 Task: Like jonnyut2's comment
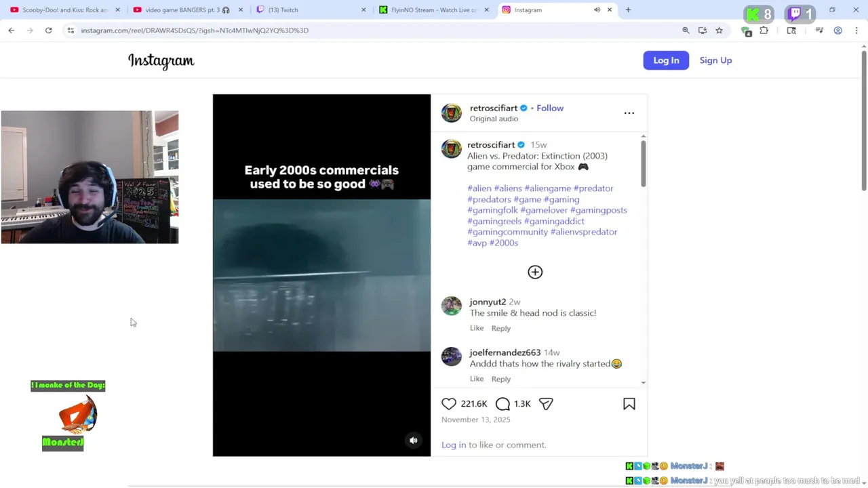(x=477, y=328)
